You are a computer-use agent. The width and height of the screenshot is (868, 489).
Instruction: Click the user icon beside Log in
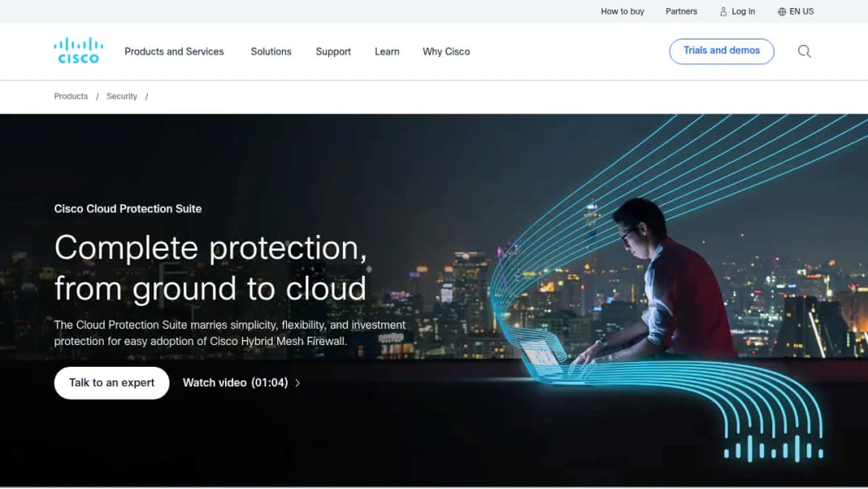tap(723, 11)
